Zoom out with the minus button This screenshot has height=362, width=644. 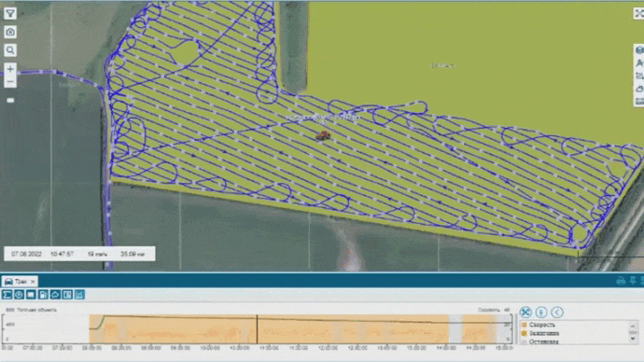click(x=10, y=82)
